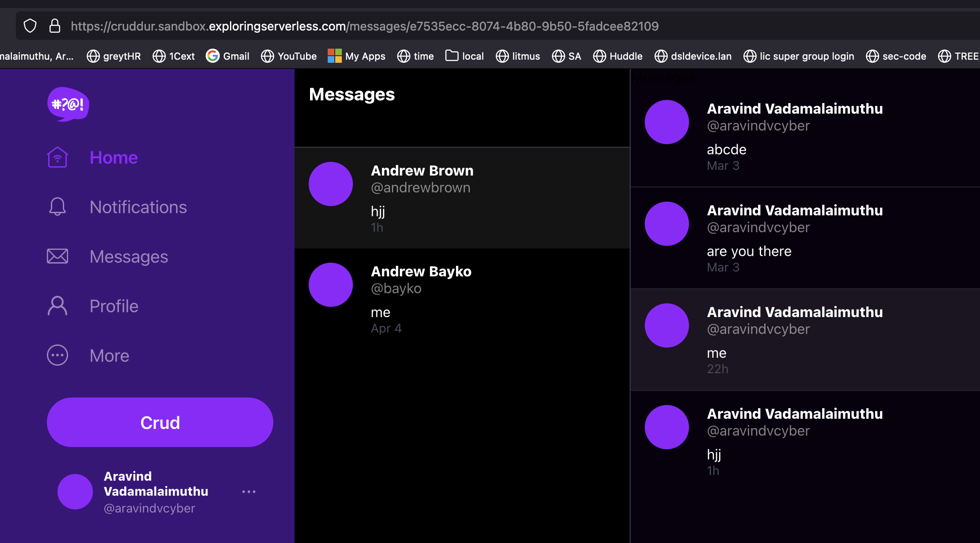The image size is (980, 543).
Task: Open site information via the lock icon
Action: coord(55,26)
